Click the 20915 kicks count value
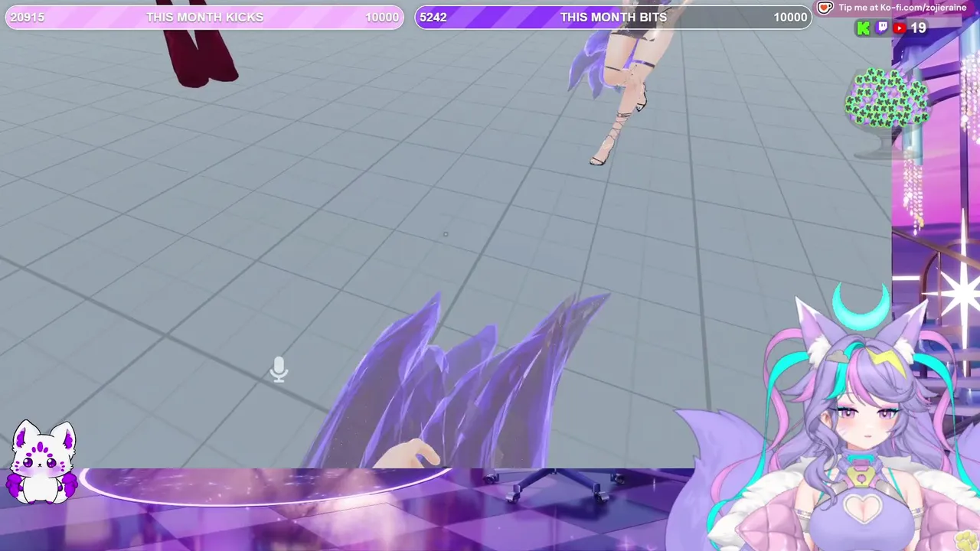The image size is (980, 551). pyautogui.click(x=28, y=18)
